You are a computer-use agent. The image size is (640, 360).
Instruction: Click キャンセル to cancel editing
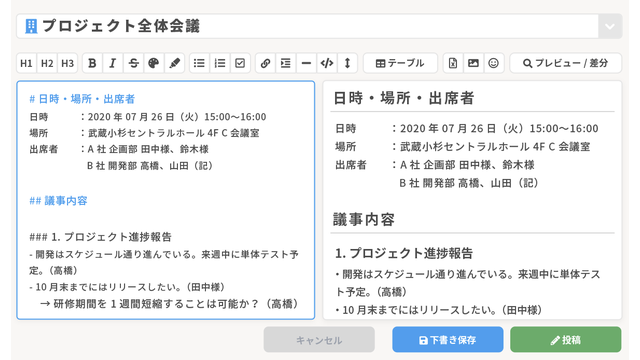(x=319, y=340)
